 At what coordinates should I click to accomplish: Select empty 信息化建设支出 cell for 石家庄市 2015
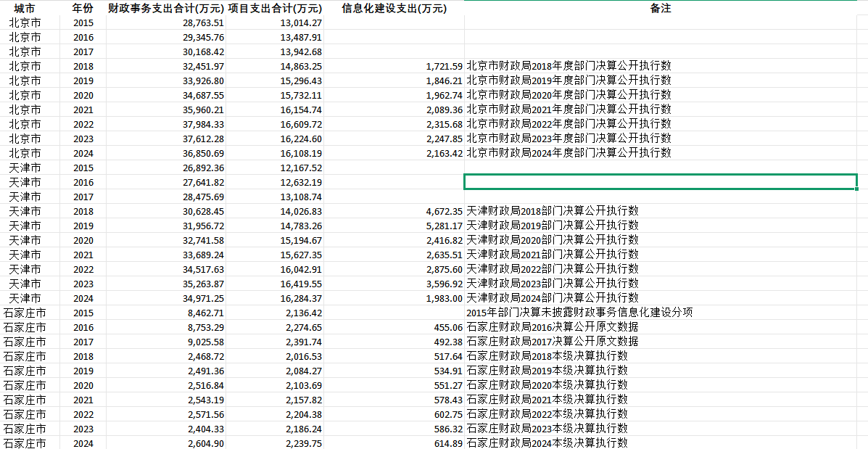394,312
